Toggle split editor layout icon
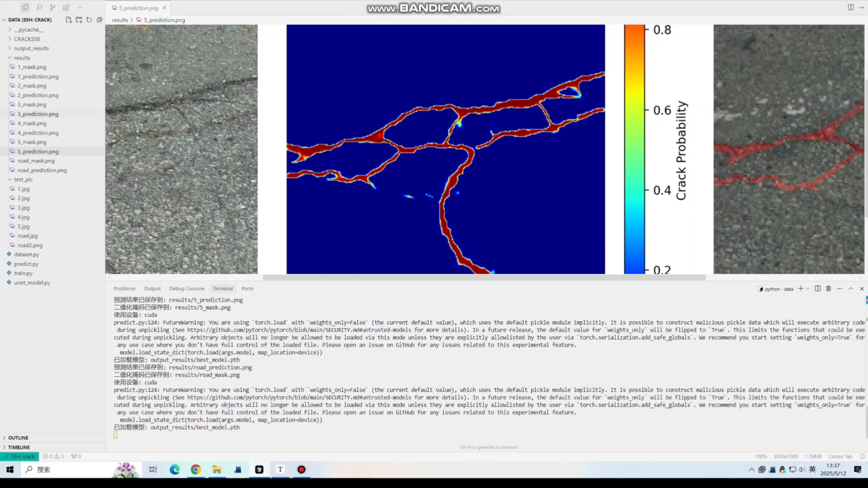This screenshot has width=868, height=488. [x=851, y=7]
